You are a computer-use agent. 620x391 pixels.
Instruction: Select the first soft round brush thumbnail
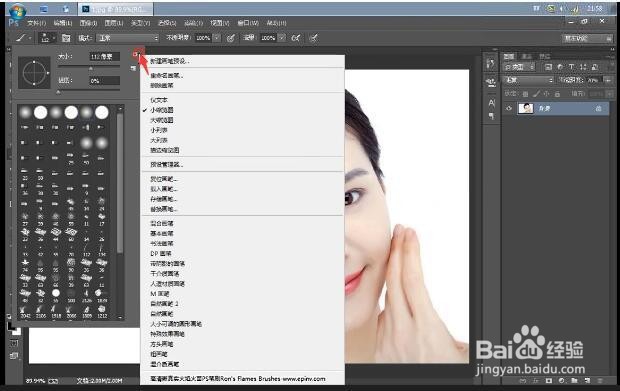(25, 112)
